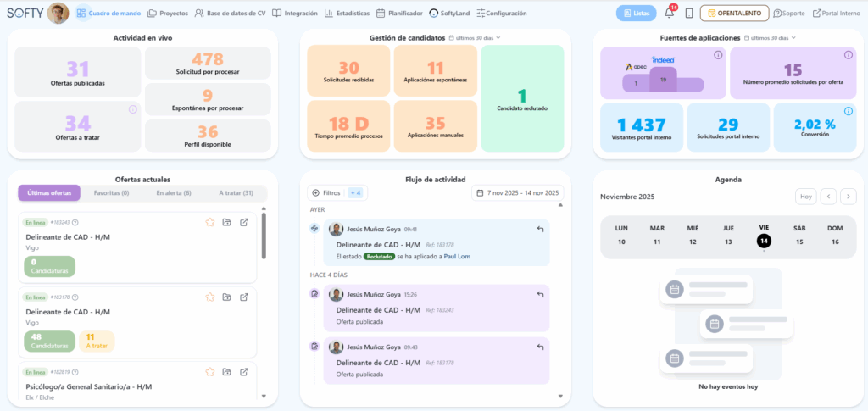Screen dimensions: 868x411
Task: Open the activity date range picker
Action: coord(516,193)
